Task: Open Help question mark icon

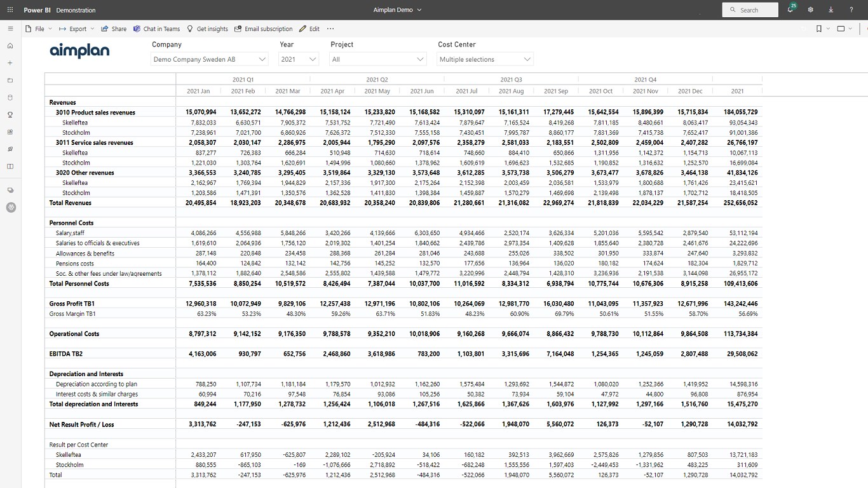Action: click(x=851, y=10)
